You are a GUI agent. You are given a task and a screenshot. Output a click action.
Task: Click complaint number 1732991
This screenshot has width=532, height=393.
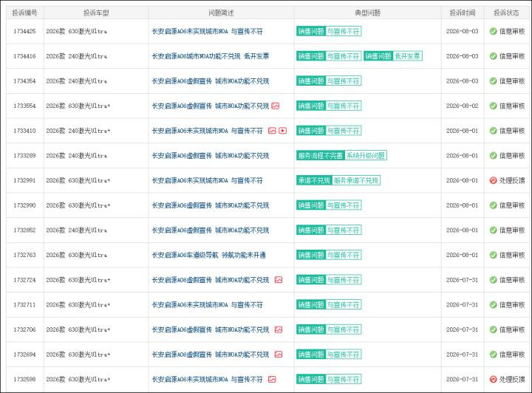24,180
